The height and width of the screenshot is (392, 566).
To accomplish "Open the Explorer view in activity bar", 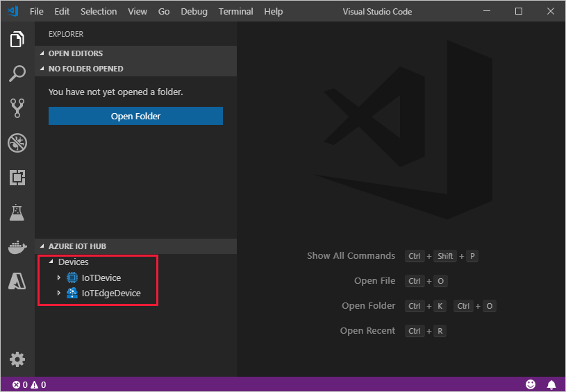I will [x=17, y=40].
